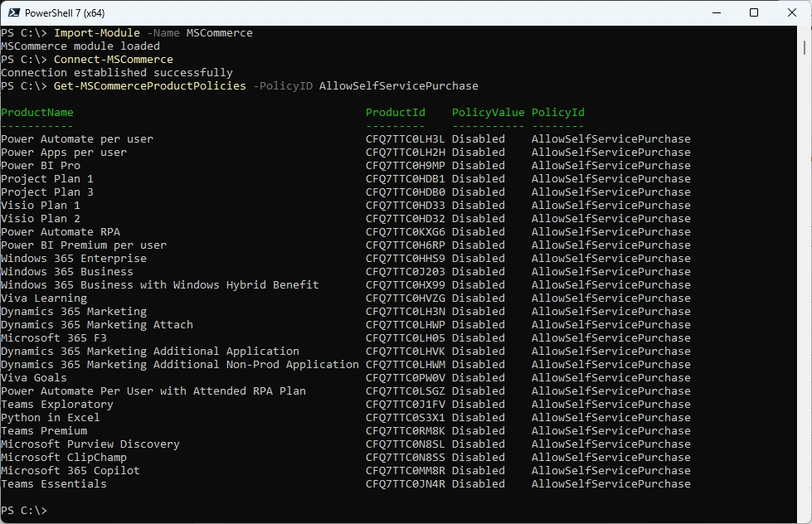The image size is (812, 524).
Task: Click the 'Power Automate per user' row name
Action: (x=77, y=138)
